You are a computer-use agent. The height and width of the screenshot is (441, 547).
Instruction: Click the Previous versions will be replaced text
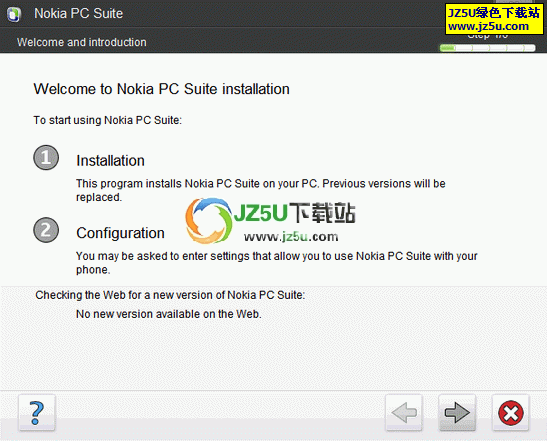click(261, 190)
